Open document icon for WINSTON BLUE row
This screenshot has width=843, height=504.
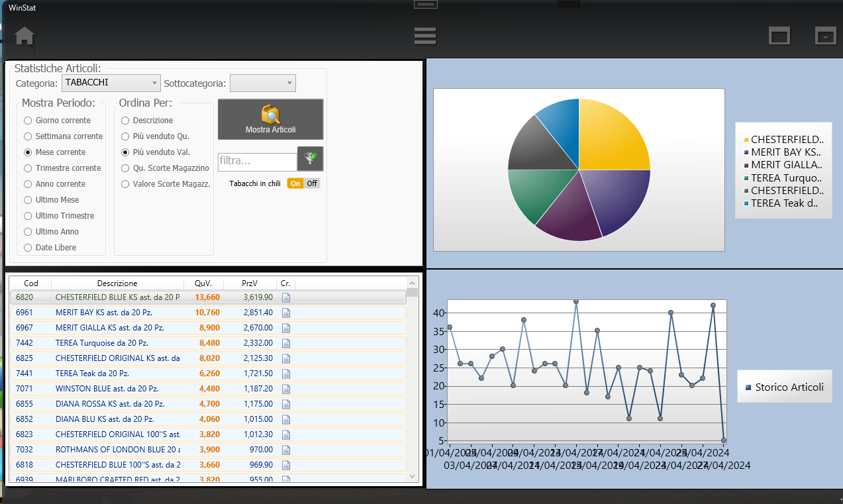pos(286,389)
